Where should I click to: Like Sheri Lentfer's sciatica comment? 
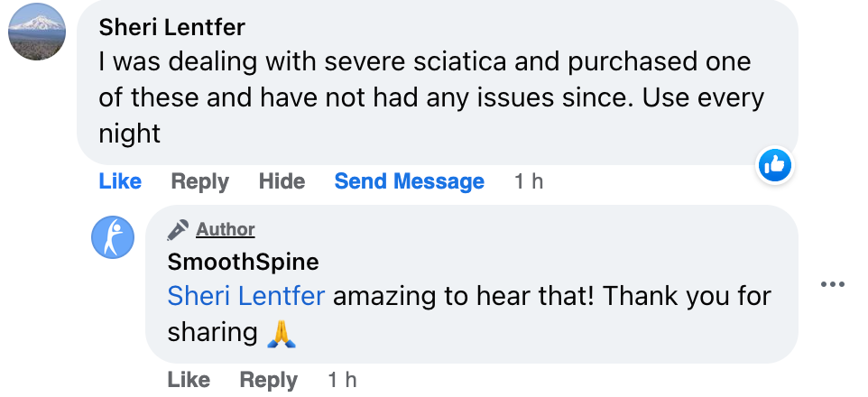[x=120, y=181]
